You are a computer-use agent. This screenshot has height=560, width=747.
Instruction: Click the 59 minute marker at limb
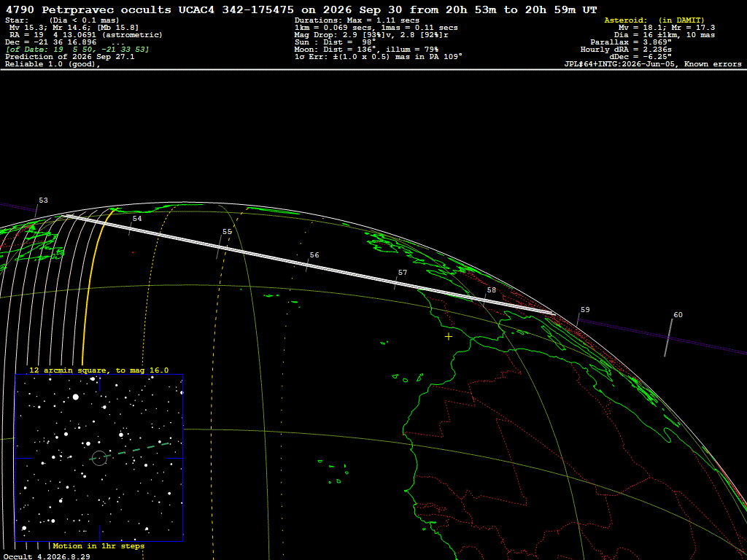(585, 310)
